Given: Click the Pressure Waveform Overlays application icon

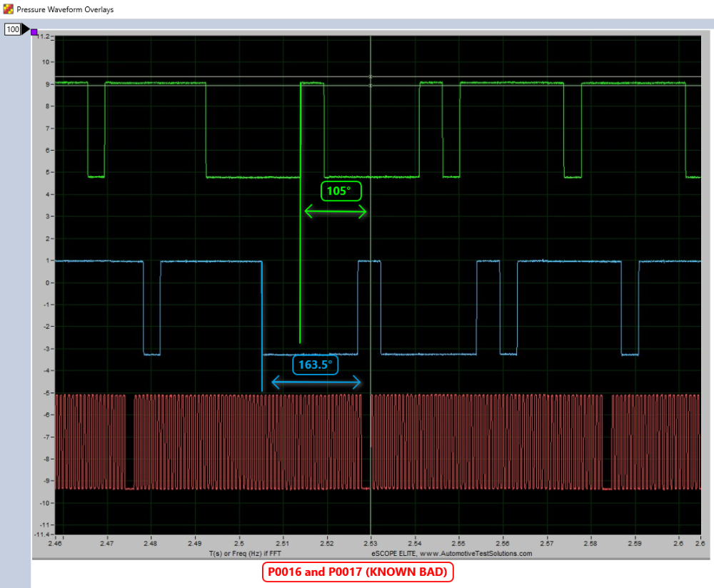Looking at the screenshot, I should (7, 9).
